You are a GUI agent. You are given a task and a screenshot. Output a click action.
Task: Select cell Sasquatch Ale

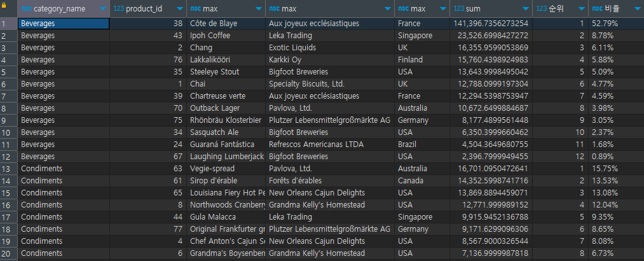[226, 132]
